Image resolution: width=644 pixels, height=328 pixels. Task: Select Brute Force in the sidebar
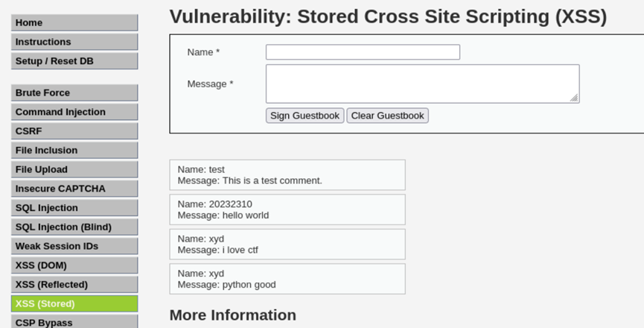(x=74, y=93)
